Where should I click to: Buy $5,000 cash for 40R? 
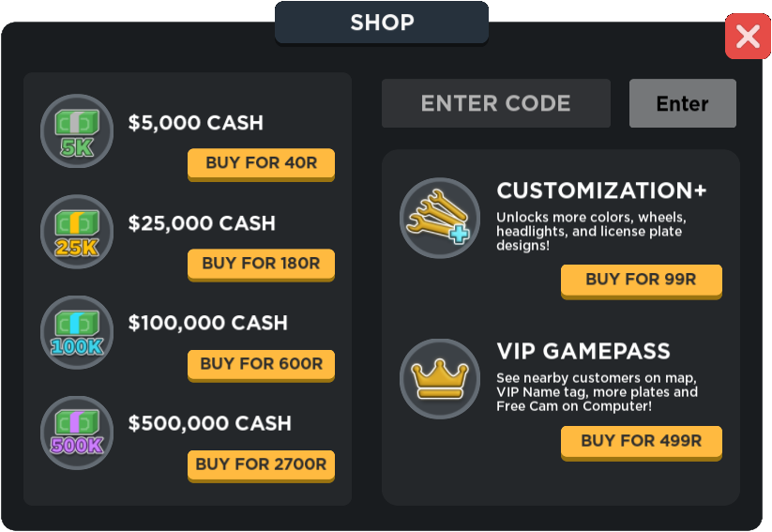[x=261, y=163]
